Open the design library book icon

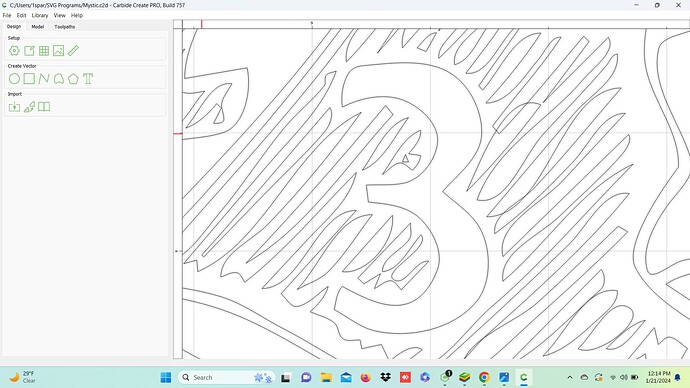pyautogui.click(x=44, y=107)
